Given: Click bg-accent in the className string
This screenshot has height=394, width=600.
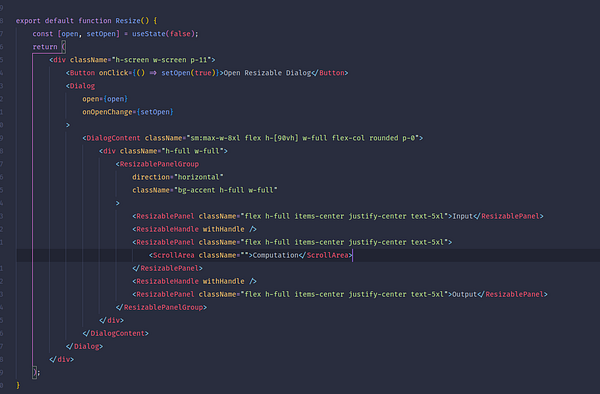Looking at the screenshot, I should 196,190.
